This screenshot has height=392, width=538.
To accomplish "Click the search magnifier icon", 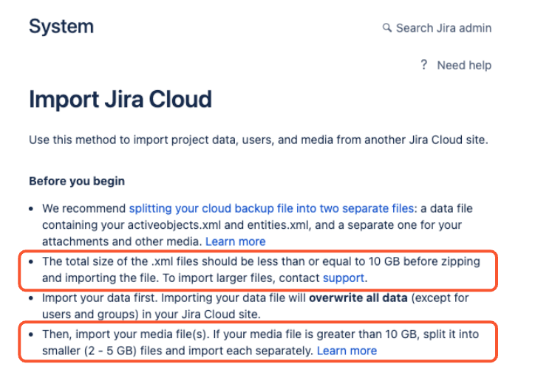I will (387, 28).
